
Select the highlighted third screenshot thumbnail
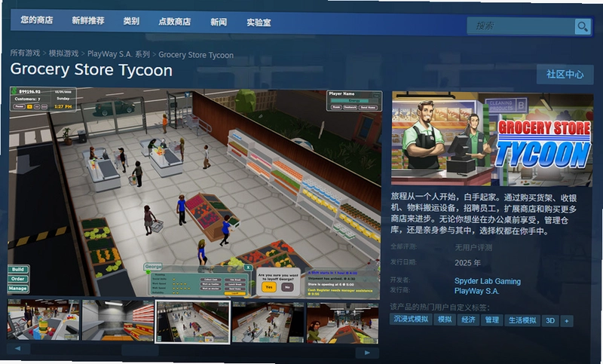(x=193, y=322)
